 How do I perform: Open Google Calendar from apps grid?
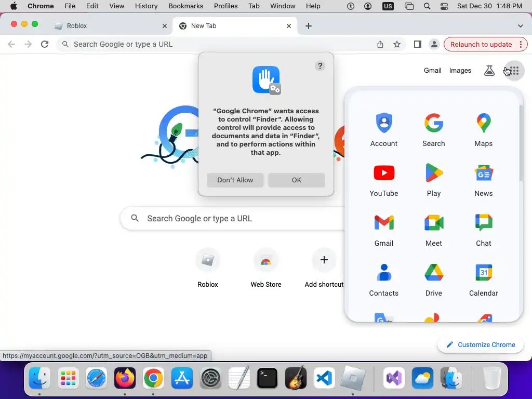pos(484,280)
